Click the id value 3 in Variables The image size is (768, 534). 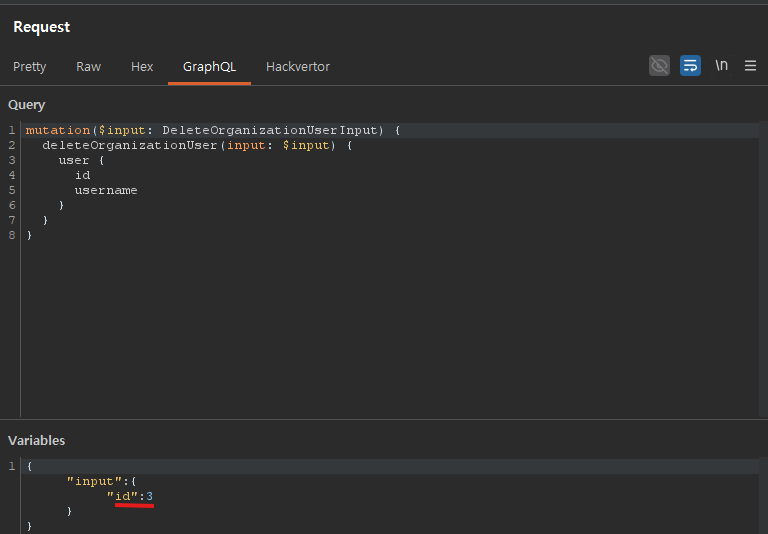click(x=149, y=497)
